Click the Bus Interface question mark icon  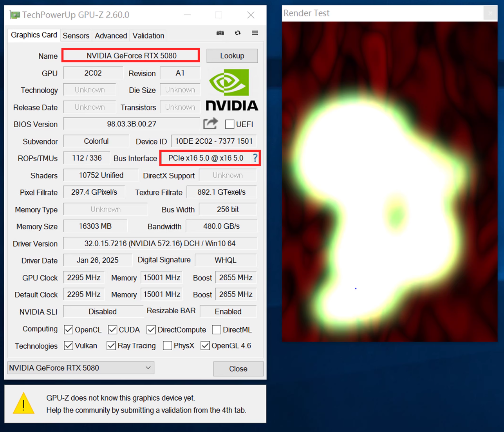[x=255, y=158]
